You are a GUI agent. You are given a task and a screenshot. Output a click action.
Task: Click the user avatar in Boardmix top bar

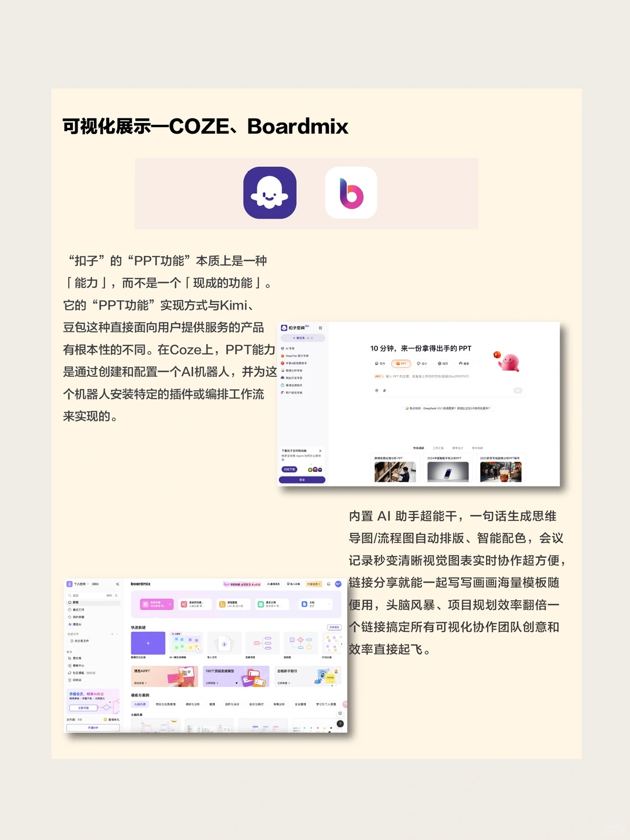point(338,584)
